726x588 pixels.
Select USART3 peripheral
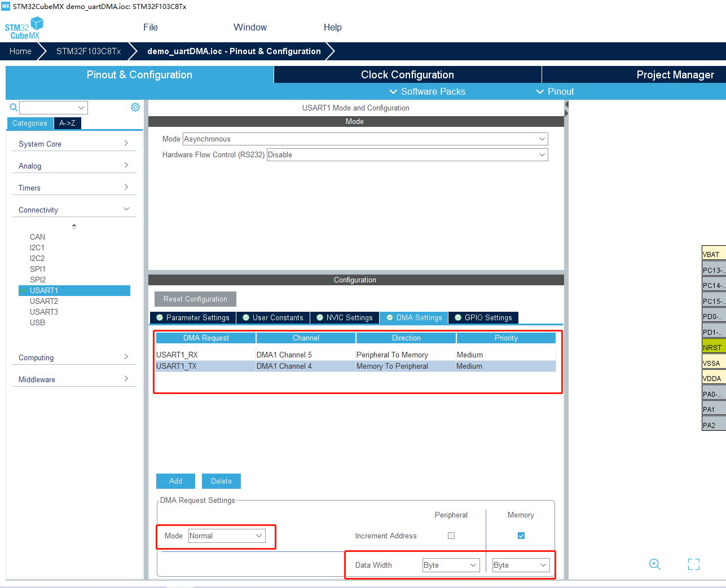point(44,312)
